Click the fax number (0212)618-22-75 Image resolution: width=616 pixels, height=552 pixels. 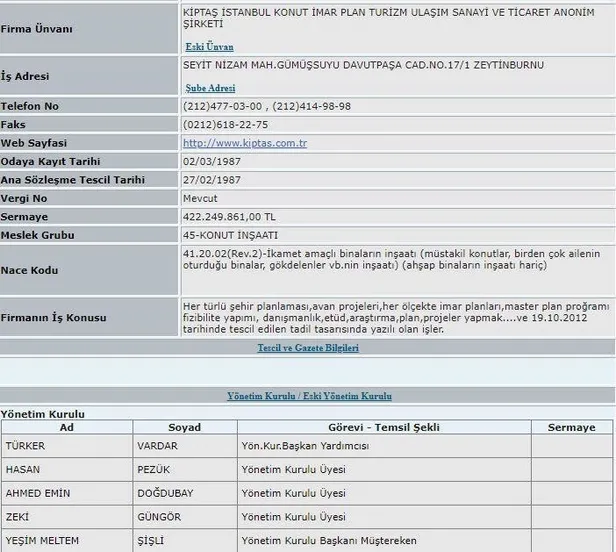[x=225, y=125]
